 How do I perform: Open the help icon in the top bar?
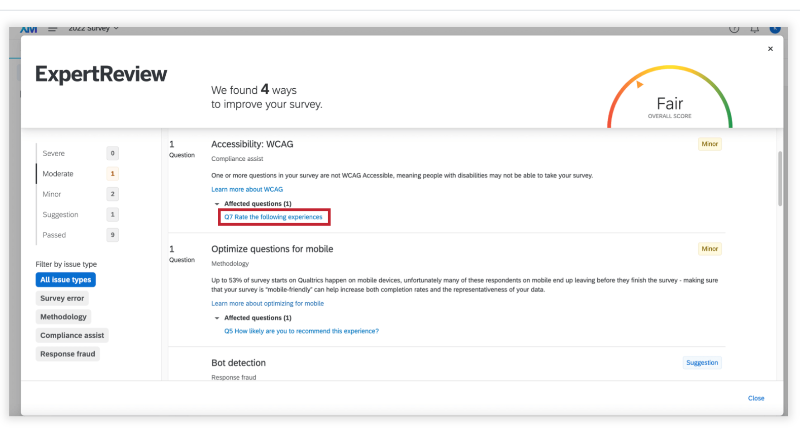735,29
